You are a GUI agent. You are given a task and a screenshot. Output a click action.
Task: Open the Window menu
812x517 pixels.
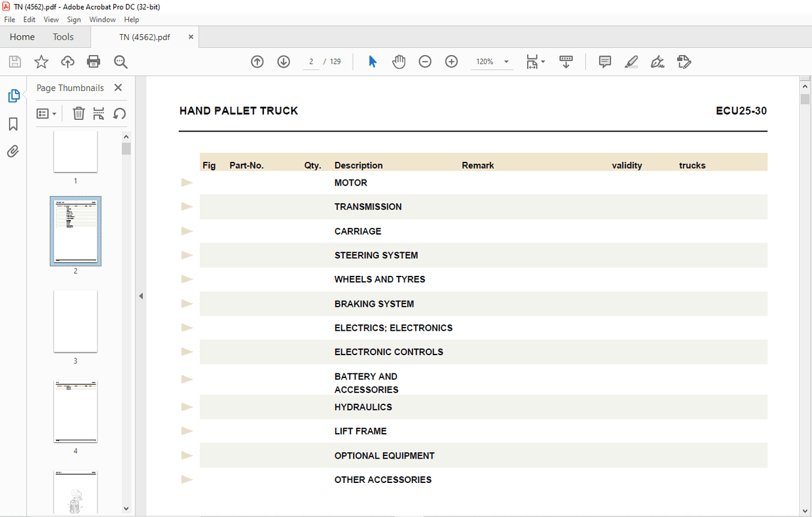[102, 20]
